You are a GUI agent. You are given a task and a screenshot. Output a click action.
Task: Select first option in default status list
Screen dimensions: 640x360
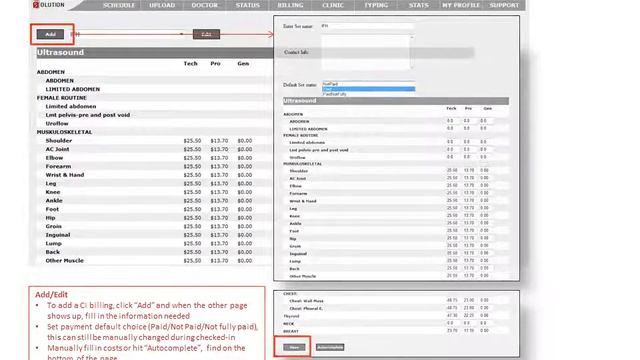(x=369, y=84)
